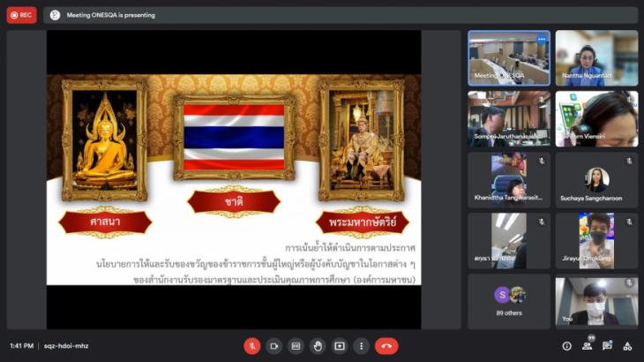
Task: Select the Siriporn Viensiri video tile
Action: coord(596,118)
